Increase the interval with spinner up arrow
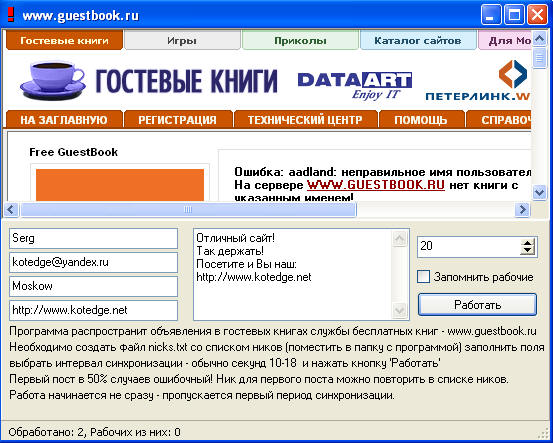The image size is (553, 443). pos(527,243)
